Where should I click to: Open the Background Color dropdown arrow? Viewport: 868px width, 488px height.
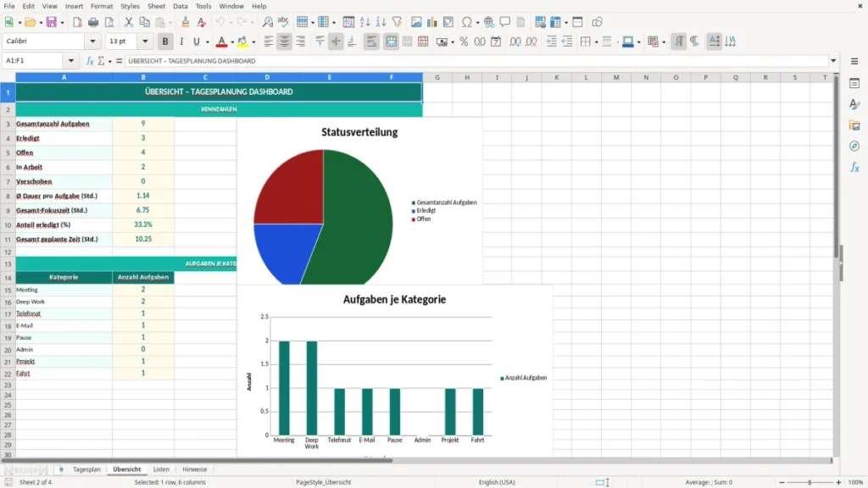(x=638, y=42)
